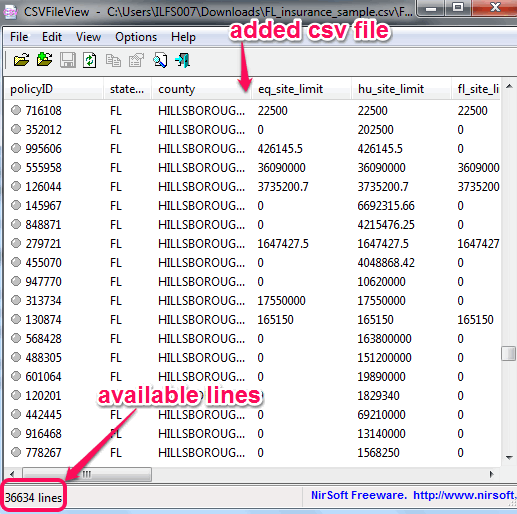Click the Properties toolbar icon

[136, 61]
